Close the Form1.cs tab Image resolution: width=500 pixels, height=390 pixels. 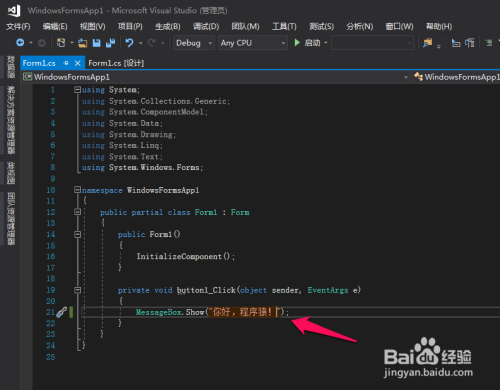(78, 63)
